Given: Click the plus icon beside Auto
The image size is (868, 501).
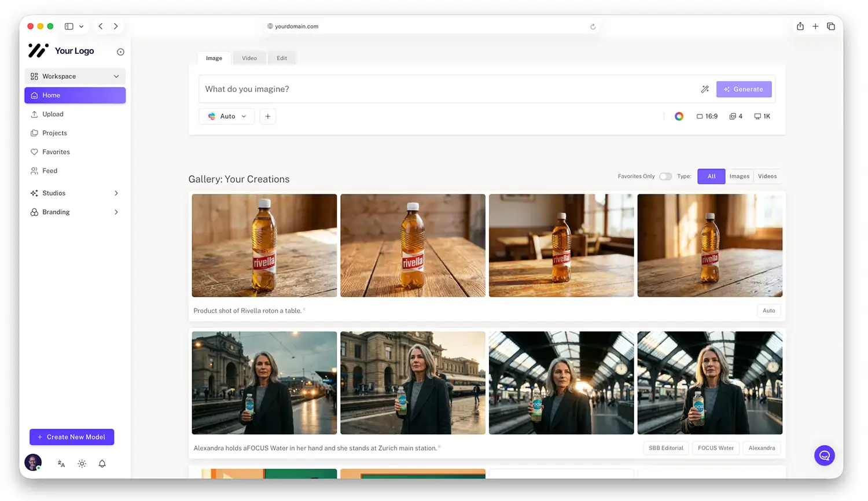Looking at the screenshot, I should pyautogui.click(x=267, y=116).
